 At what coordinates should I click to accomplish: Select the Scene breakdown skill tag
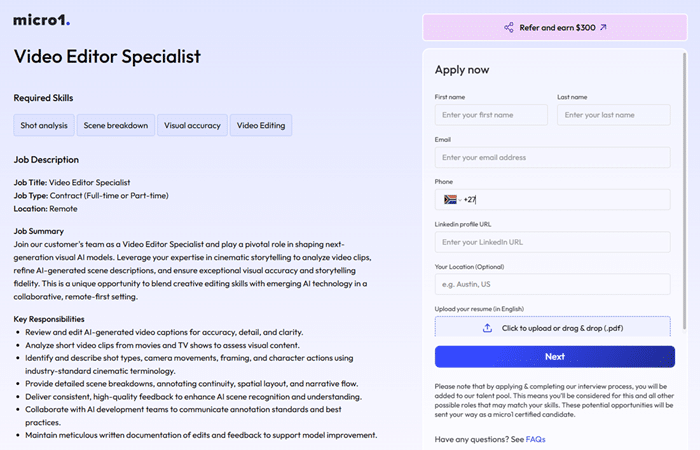[x=115, y=125]
